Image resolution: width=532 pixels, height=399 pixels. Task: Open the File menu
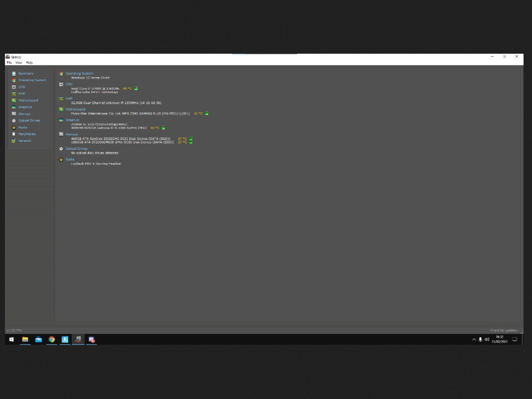[x=9, y=63]
